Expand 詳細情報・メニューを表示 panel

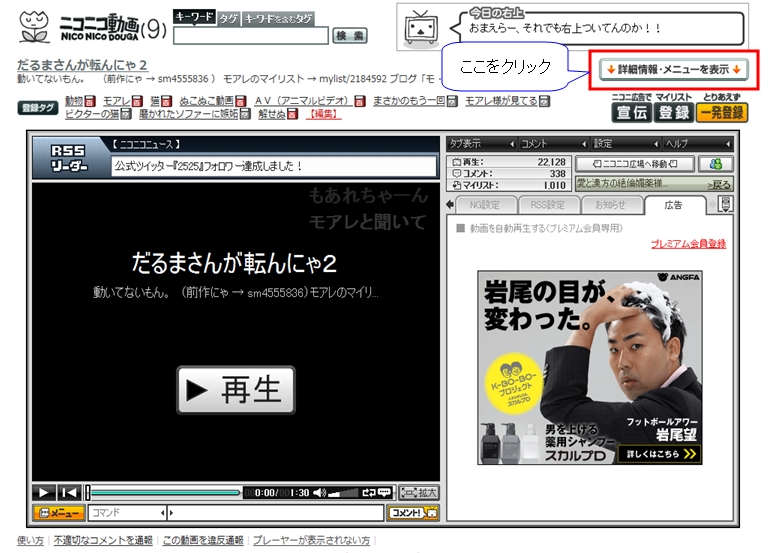coord(673,69)
